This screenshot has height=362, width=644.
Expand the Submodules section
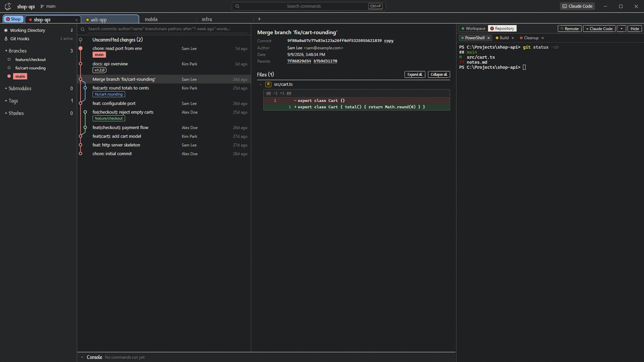point(38,88)
